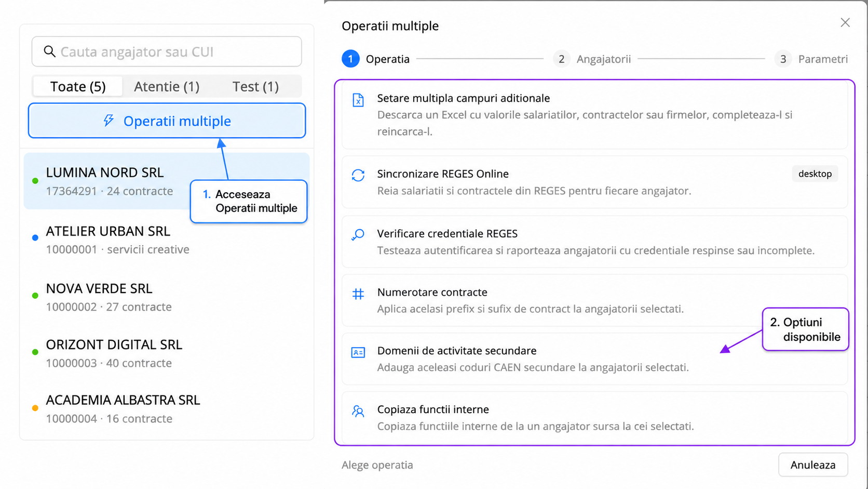Choose the Numerotare contracte operation
The height and width of the screenshot is (489, 868).
[x=594, y=300]
